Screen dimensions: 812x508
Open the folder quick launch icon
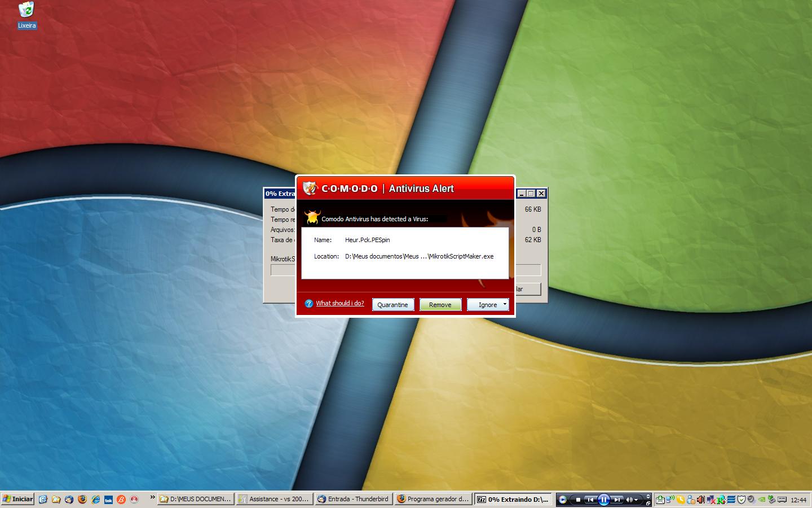tap(56, 500)
